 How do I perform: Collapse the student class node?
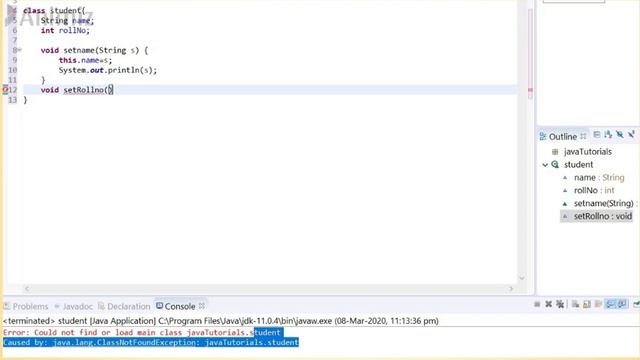(545, 165)
